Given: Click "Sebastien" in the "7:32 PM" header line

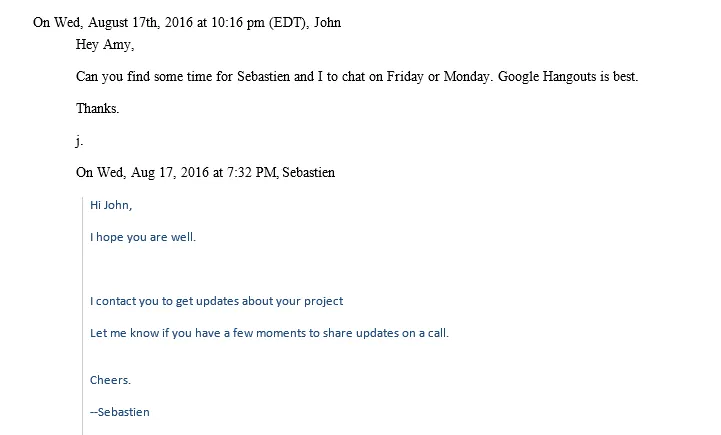Looking at the screenshot, I should 308,172.
